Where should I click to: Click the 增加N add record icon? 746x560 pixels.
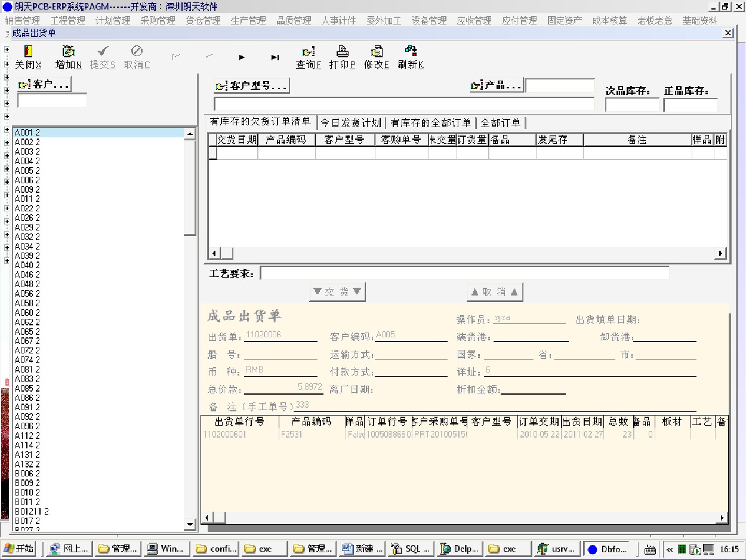[69, 58]
